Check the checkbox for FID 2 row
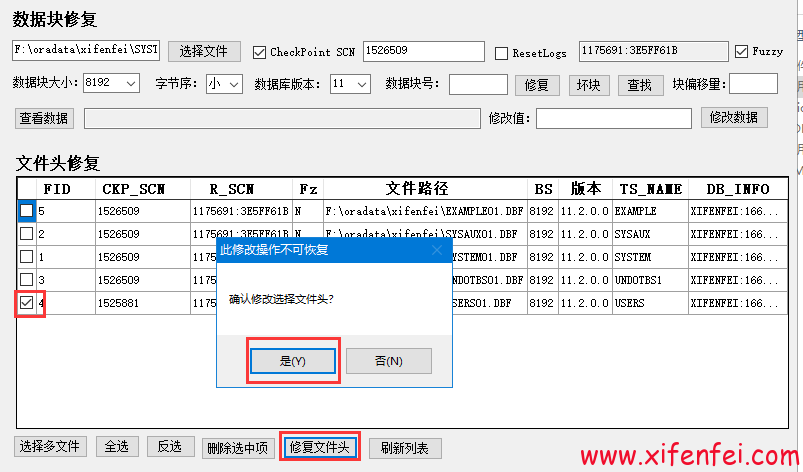The width and height of the screenshot is (803, 472). coord(27,233)
